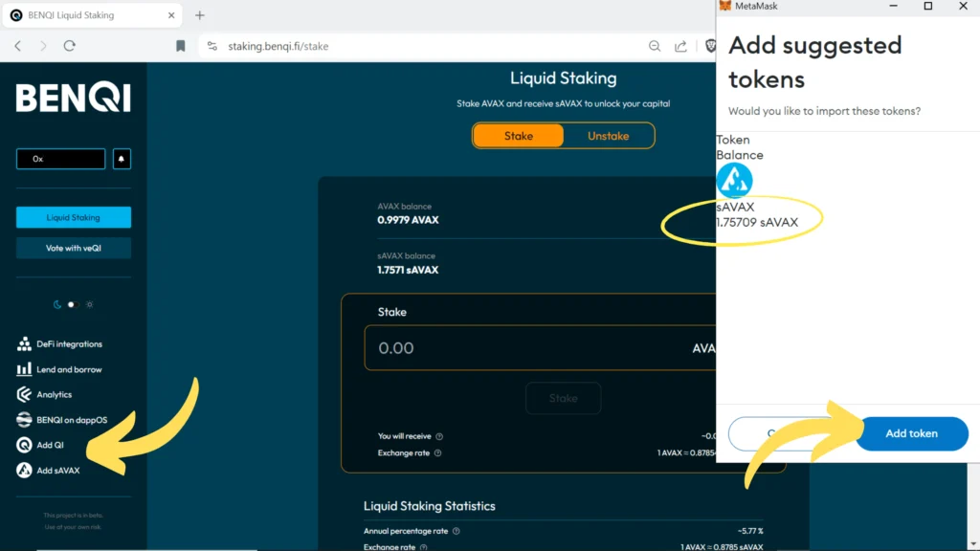Open DeFi integrations from sidebar
Image resolution: width=980 pixels, height=551 pixels.
pyautogui.click(x=69, y=344)
